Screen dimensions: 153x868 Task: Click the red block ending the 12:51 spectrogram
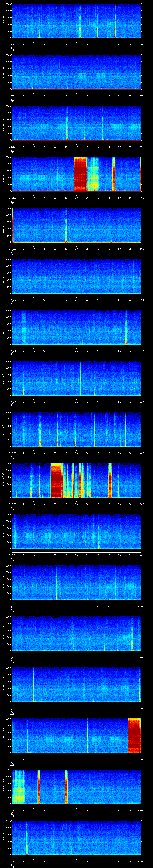click(134, 736)
